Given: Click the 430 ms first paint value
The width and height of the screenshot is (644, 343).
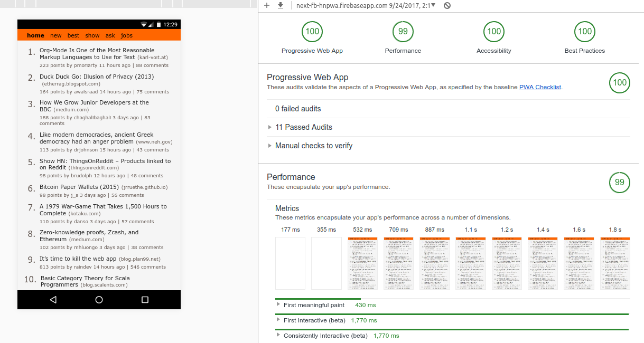Looking at the screenshot, I should point(366,305).
